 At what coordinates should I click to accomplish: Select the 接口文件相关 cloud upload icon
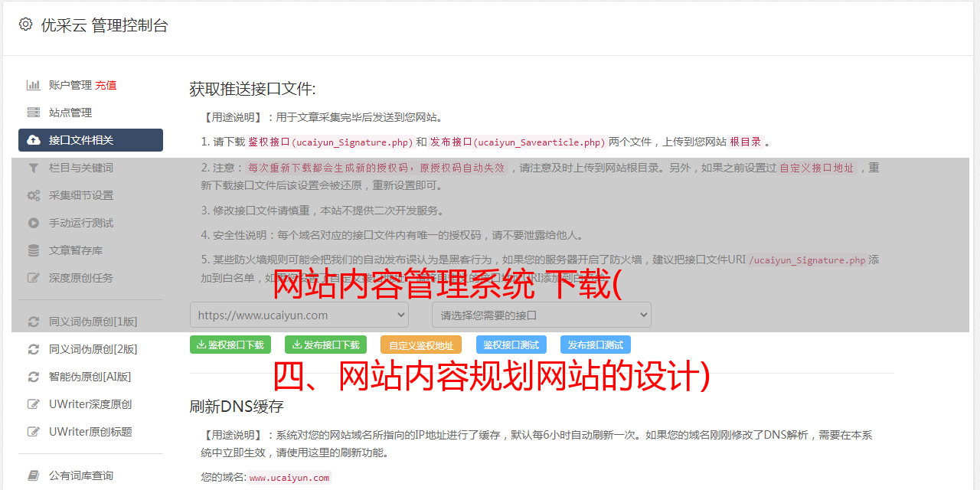(34, 140)
